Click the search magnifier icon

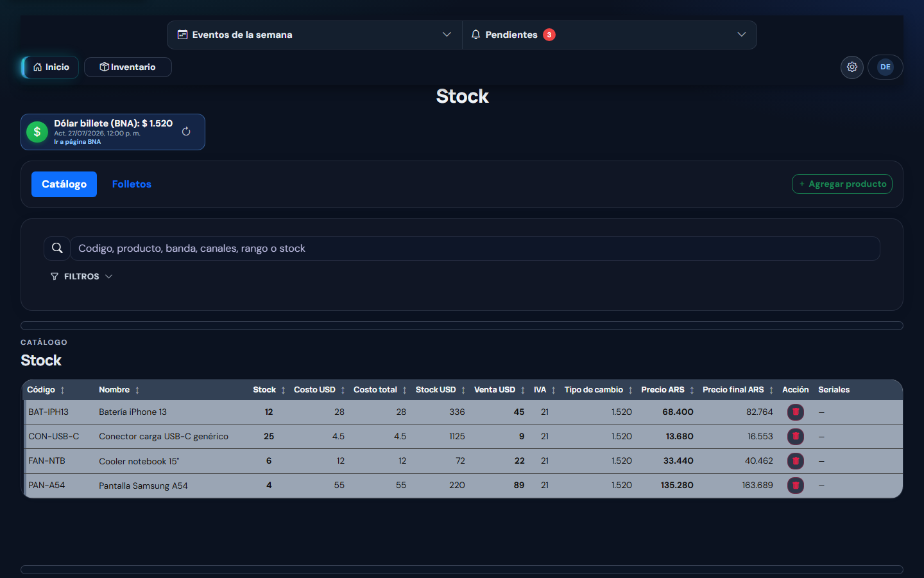click(x=57, y=248)
